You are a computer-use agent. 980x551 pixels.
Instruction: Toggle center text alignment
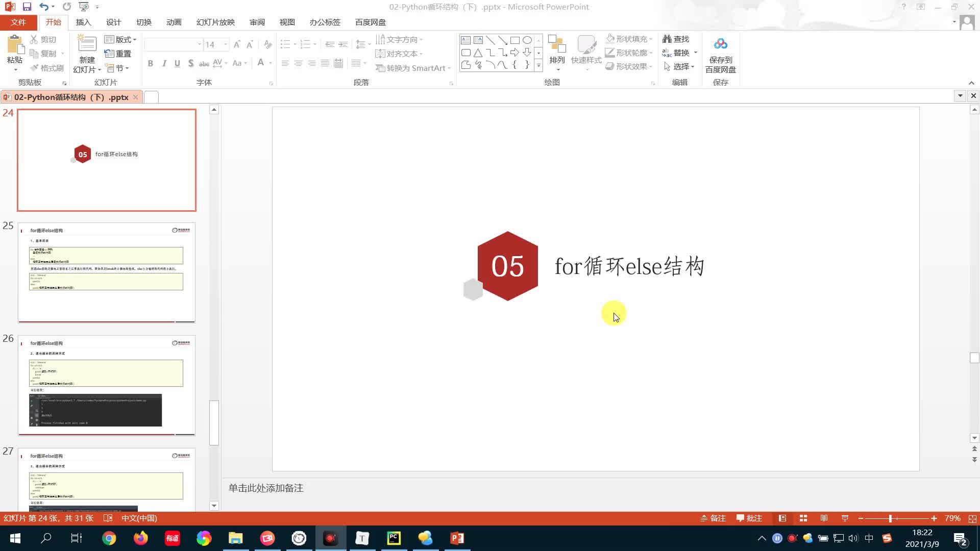tap(298, 63)
